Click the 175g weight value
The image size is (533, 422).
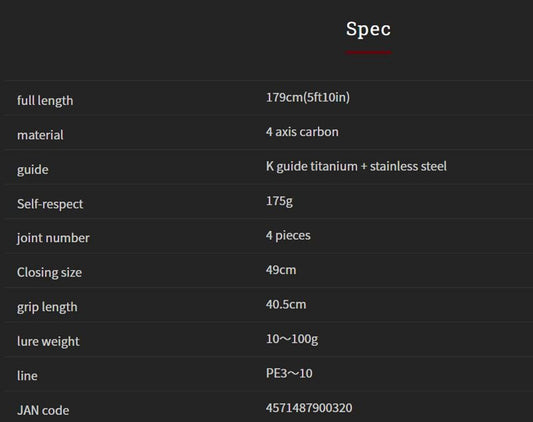[x=279, y=201]
